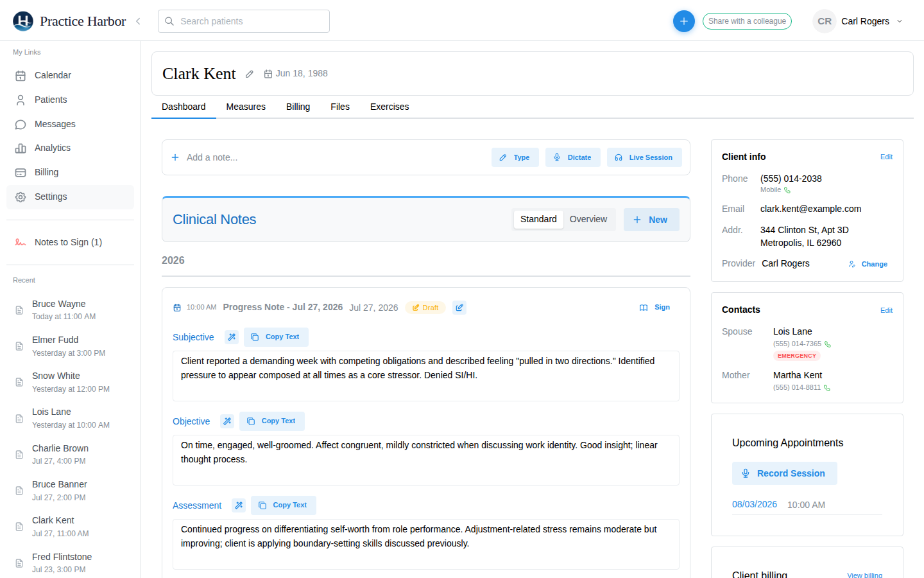Screen dimensions: 924x578
Task: Click Share with a colleague
Action: [747, 21]
